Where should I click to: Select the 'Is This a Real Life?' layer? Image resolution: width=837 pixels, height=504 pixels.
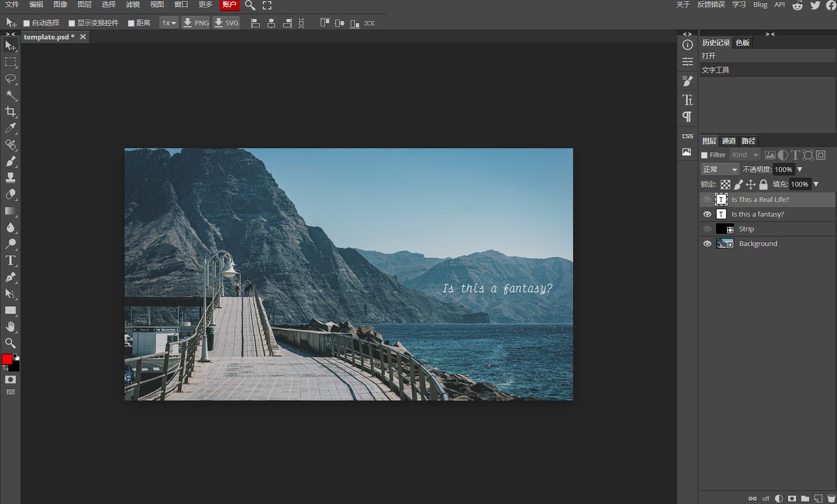[x=760, y=199]
